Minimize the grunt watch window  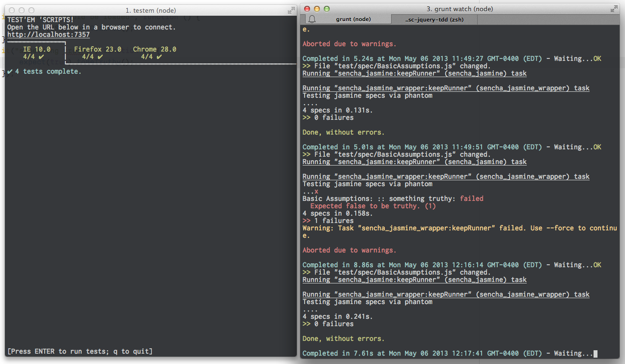pyautogui.click(x=317, y=9)
